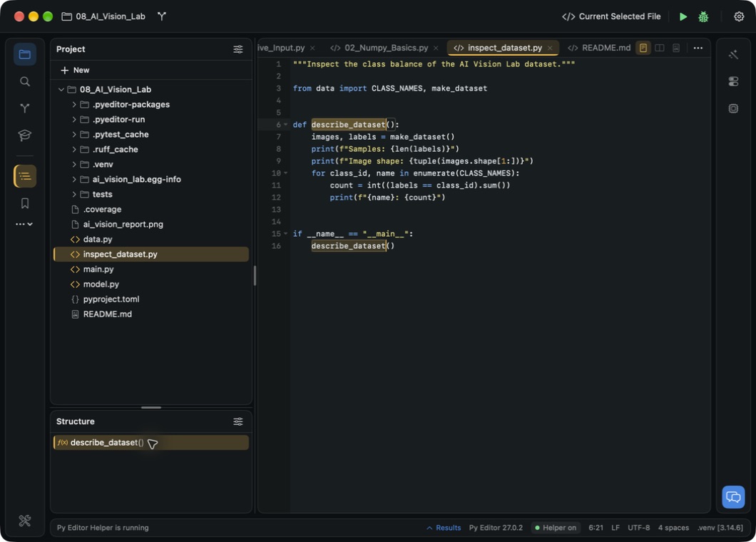This screenshot has width=756, height=542.
Task: Open version control icon in left sidebar
Action: click(24, 108)
